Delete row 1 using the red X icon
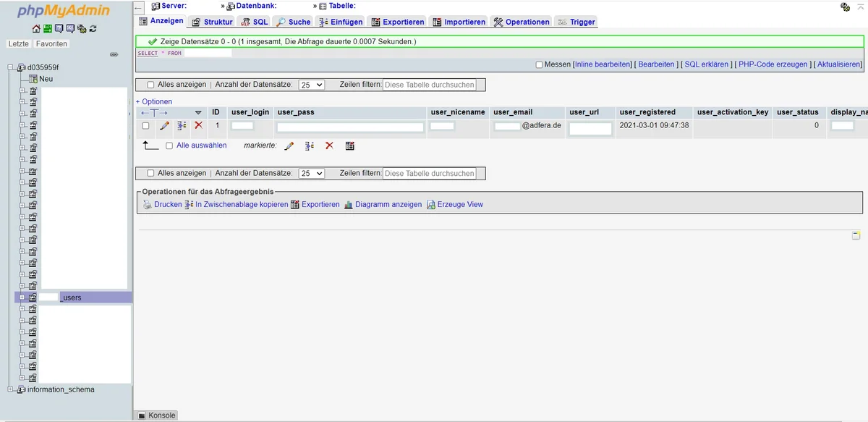Viewport: 868px width, 422px height. click(197, 125)
